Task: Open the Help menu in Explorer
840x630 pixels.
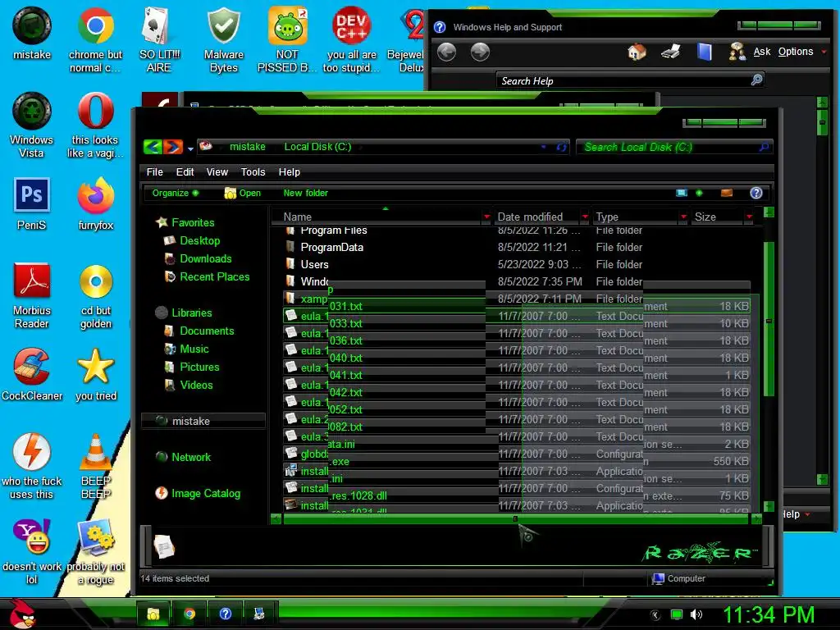Action: (x=290, y=172)
